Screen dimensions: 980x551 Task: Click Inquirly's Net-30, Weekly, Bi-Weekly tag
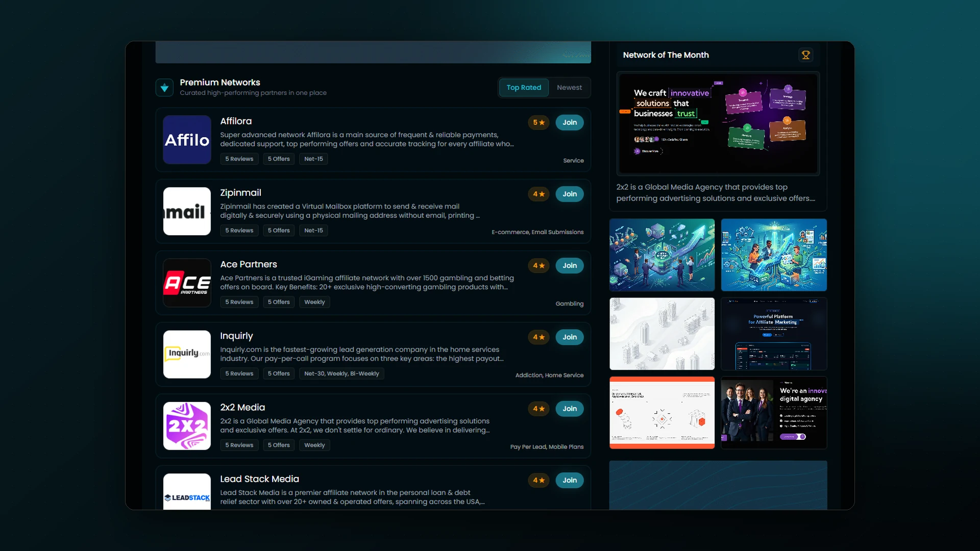pos(341,374)
